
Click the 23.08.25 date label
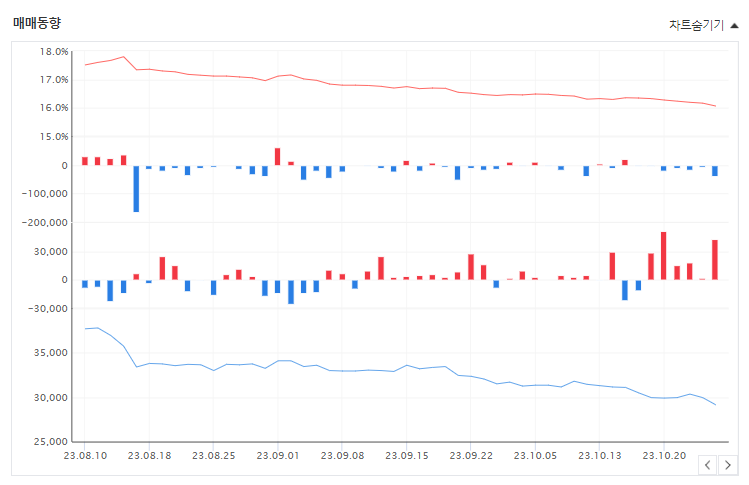tap(214, 455)
